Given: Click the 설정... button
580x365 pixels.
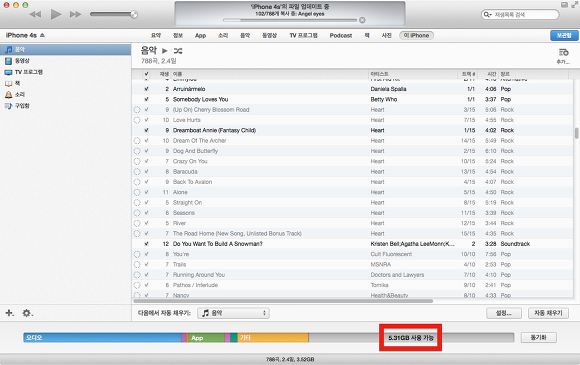Looking at the screenshot, I should (x=504, y=313).
